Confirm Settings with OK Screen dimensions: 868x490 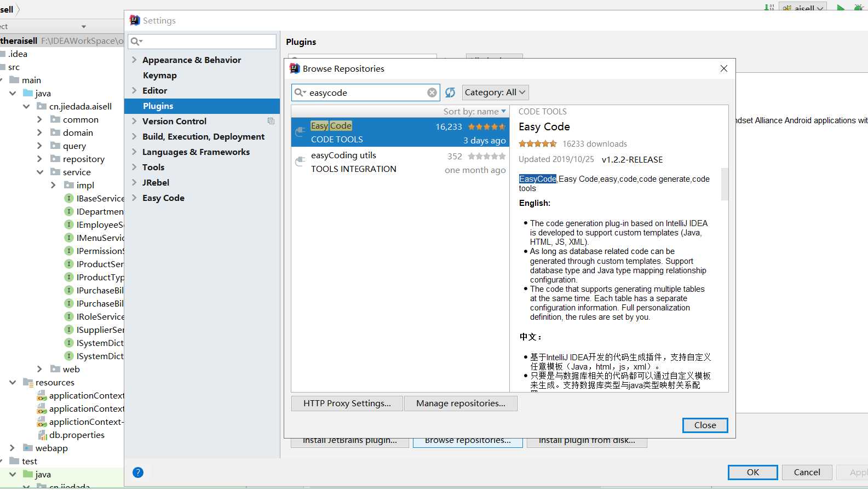coord(753,472)
